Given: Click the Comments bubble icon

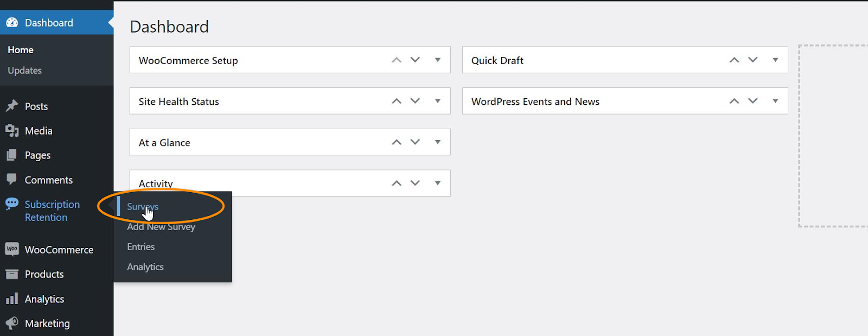Looking at the screenshot, I should tap(12, 179).
